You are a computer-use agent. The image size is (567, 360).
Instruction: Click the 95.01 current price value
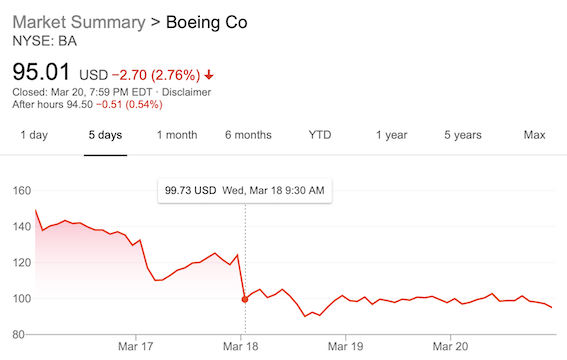click(41, 72)
